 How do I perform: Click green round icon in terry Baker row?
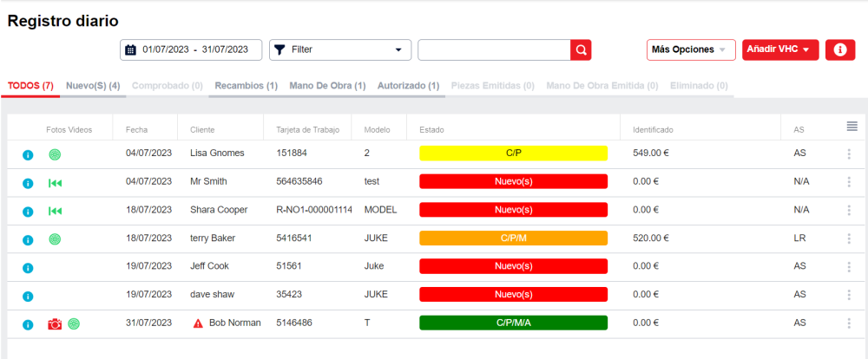[x=55, y=239]
